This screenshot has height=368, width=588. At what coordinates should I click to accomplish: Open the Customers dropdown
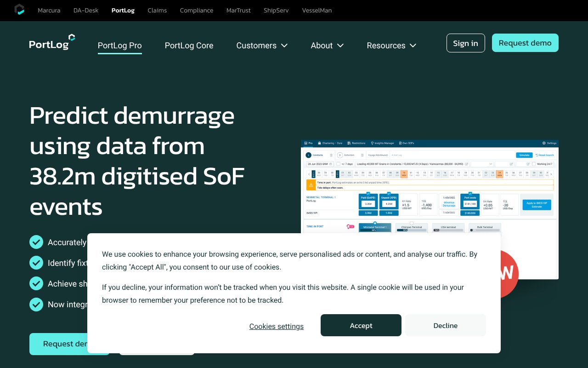pyautogui.click(x=262, y=46)
